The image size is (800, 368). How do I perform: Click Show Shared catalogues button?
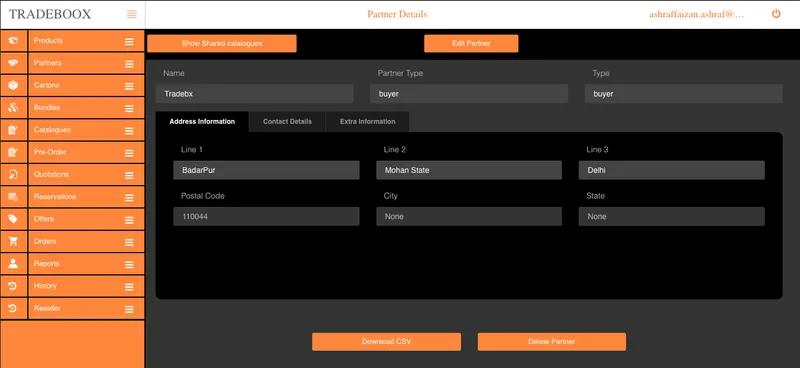tap(222, 43)
